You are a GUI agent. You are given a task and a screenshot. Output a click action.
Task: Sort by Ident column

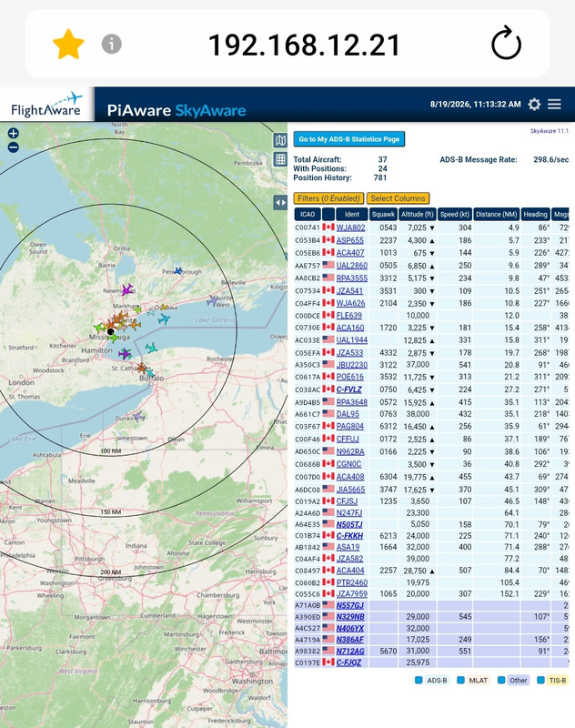tap(352, 214)
